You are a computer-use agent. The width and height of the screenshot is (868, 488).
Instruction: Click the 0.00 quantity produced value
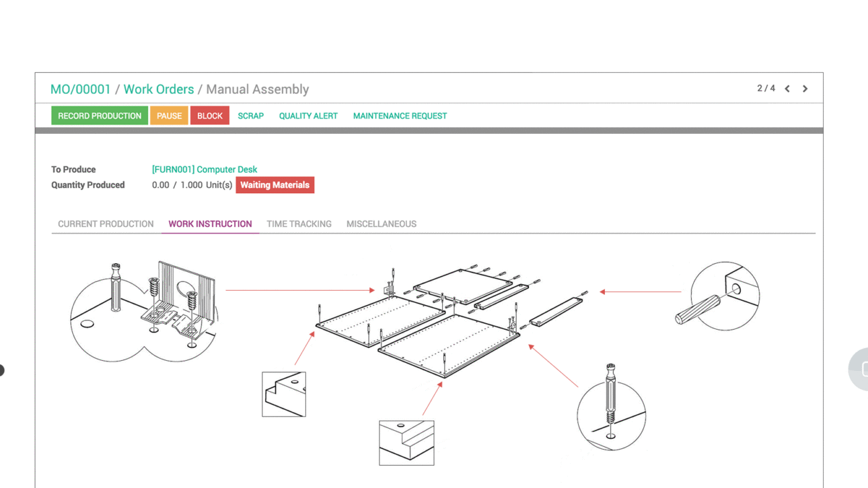(x=161, y=185)
